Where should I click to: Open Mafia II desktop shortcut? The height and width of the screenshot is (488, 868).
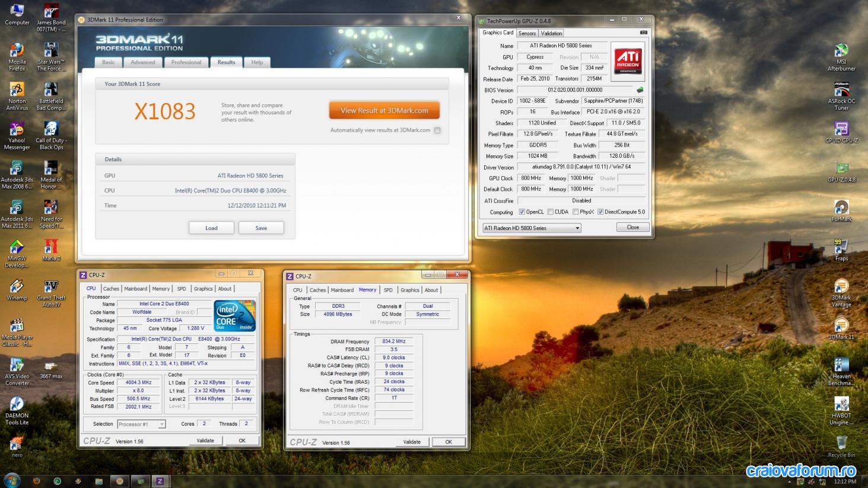tap(51, 250)
